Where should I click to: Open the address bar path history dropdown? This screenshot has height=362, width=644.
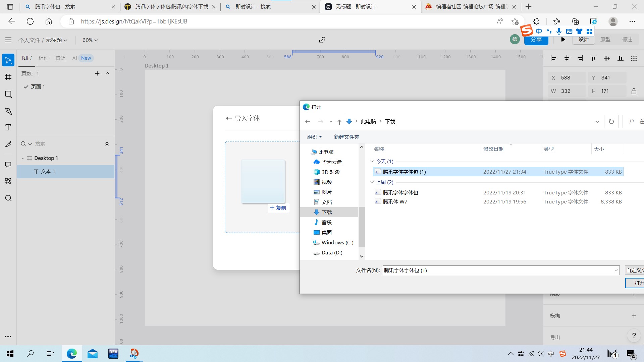click(597, 122)
